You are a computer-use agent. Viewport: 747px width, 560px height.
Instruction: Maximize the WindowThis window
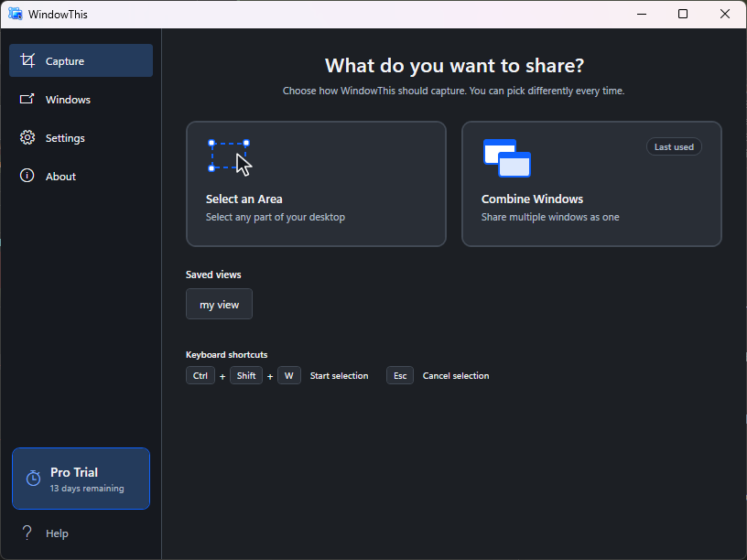pos(683,14)
